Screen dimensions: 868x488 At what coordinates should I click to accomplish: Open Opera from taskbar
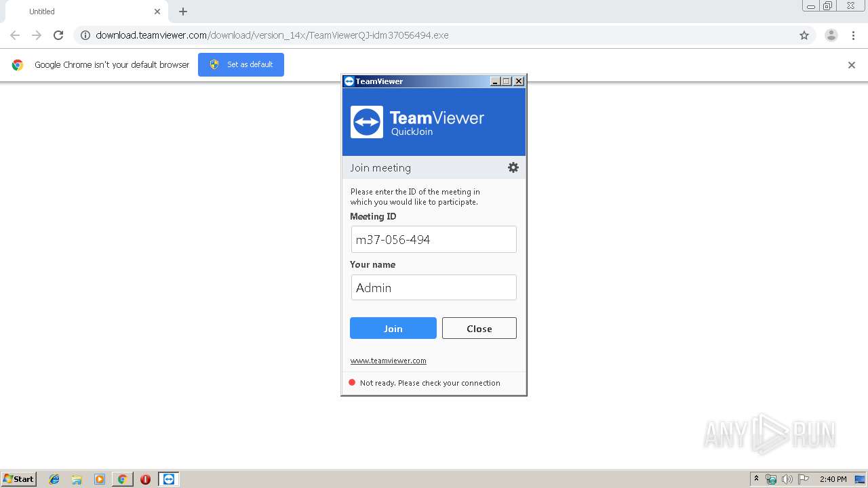tap(145, 479)
